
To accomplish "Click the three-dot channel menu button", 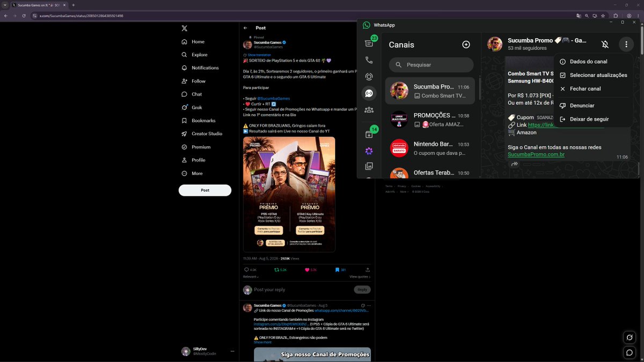I will point(626,45).
